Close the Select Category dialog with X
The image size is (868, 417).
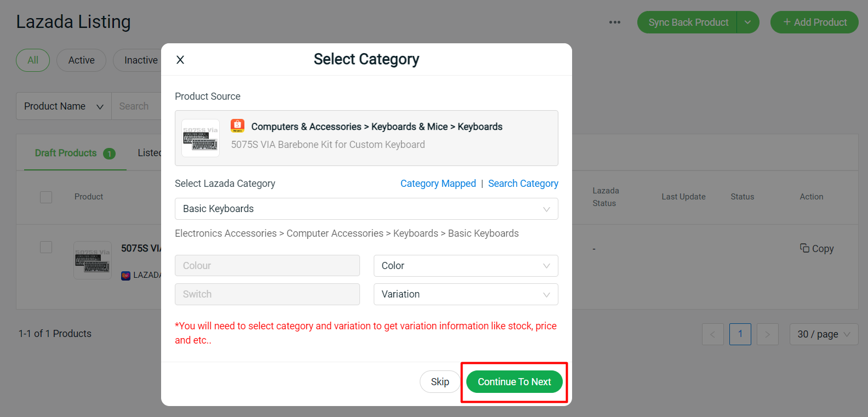(x=180, y=60)
